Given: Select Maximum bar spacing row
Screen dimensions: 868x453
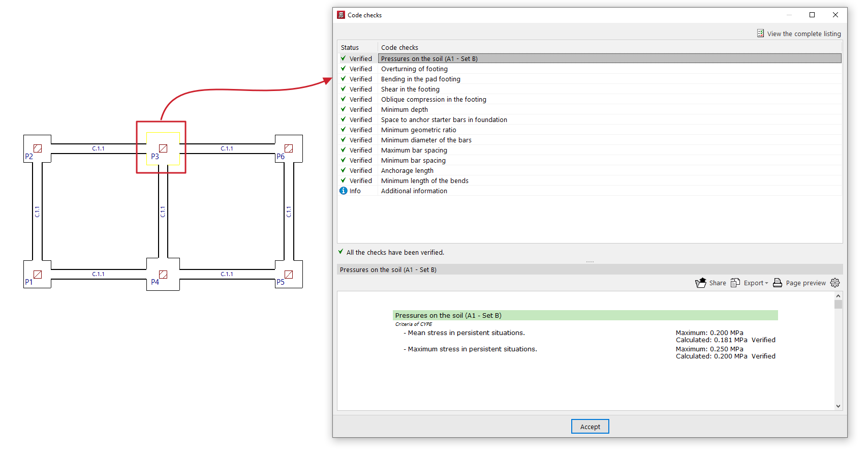Looking at the screenshot, I should (590, 150).
